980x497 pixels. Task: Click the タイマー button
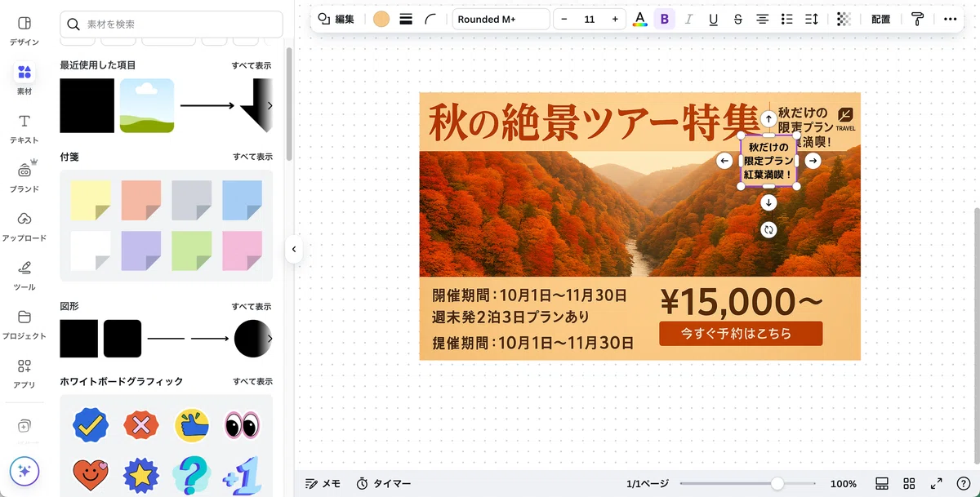tap(384, 483)
